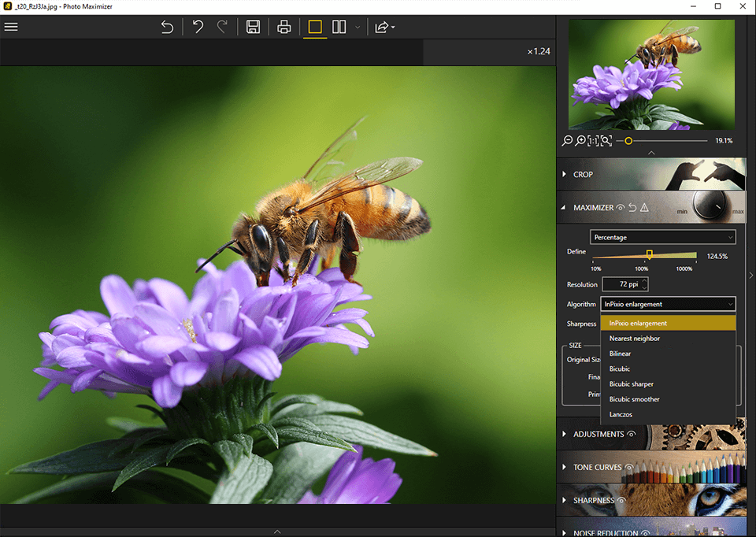
Task: Select Nearest neighbor algorithm option
Action: (634, 339)
